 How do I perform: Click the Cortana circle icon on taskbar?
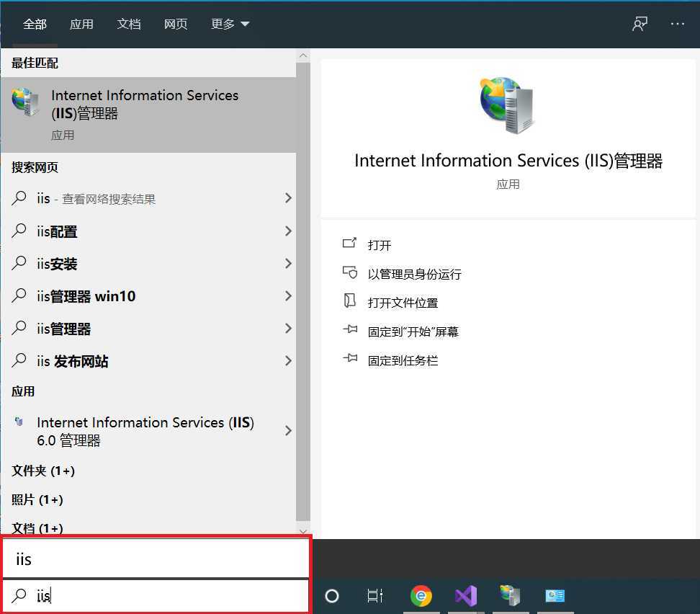tap(332, 596)
